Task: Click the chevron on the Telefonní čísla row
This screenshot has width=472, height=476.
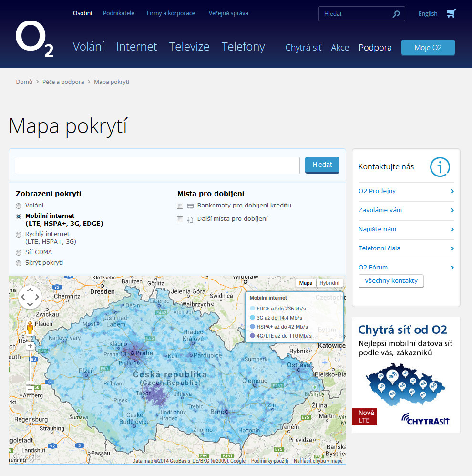Action: [x=452, y=248]
